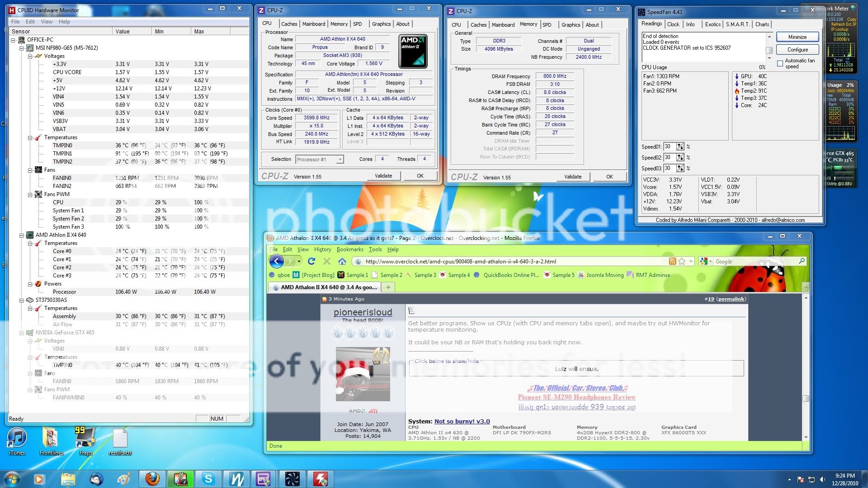The width and height of the screenshot is (868, 488).
Task: Open Firefox address bar history dropdown
Action: point(691,261)
